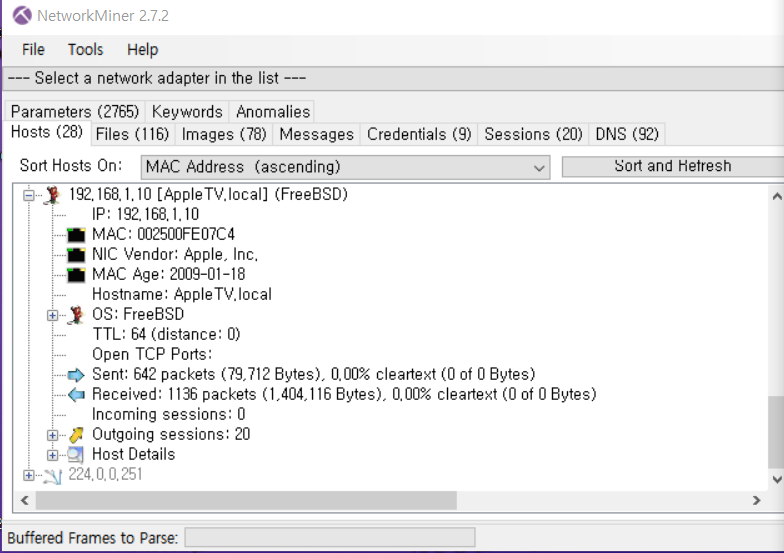The image size is (784, 553).
Task: Select the IP: 192.168.1.10 row
Action: click(x=146, y=214)
